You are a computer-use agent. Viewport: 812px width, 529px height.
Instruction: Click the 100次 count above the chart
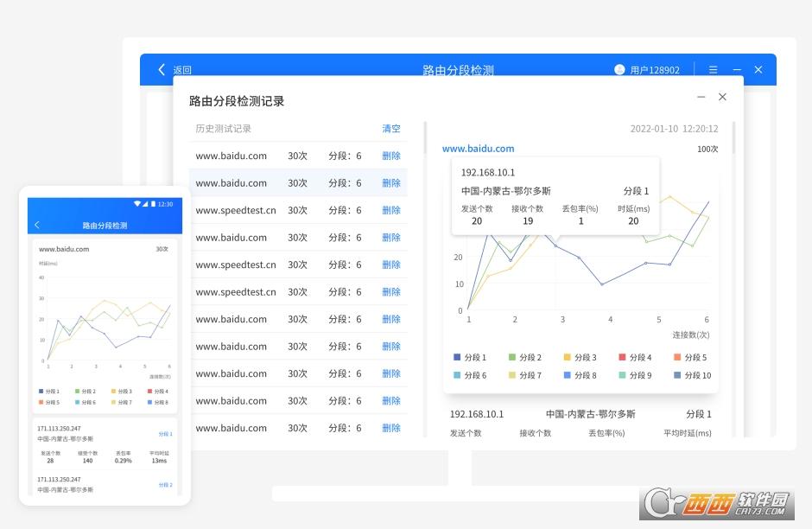pos(707,150)
